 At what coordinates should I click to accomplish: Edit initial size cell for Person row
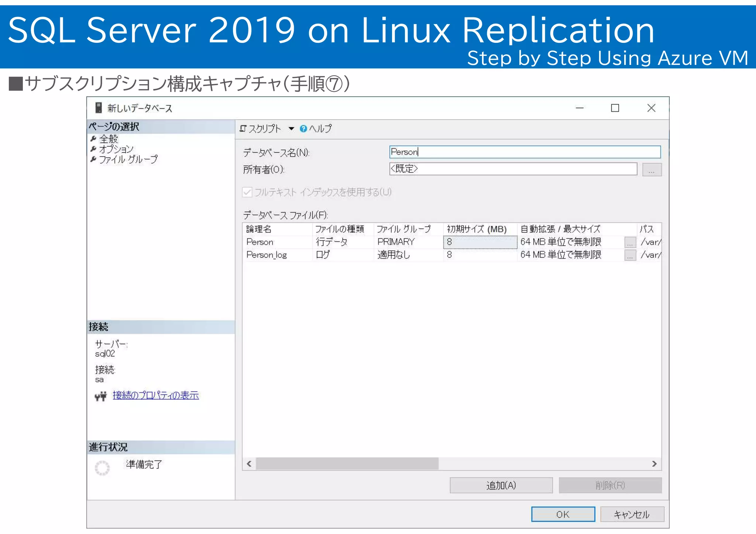[480, 242]
